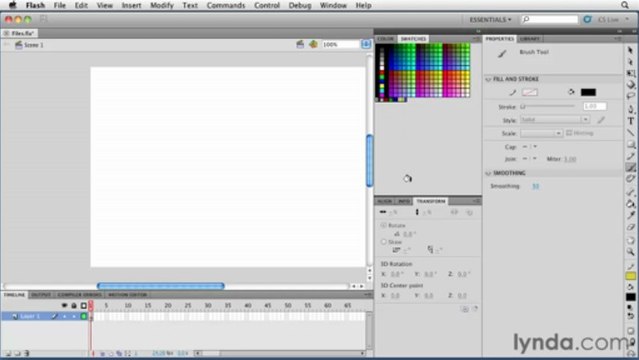Open the Essentials workspace dropdown
The width and height of the screenshot is (639, 360).
tap(490, 20)
